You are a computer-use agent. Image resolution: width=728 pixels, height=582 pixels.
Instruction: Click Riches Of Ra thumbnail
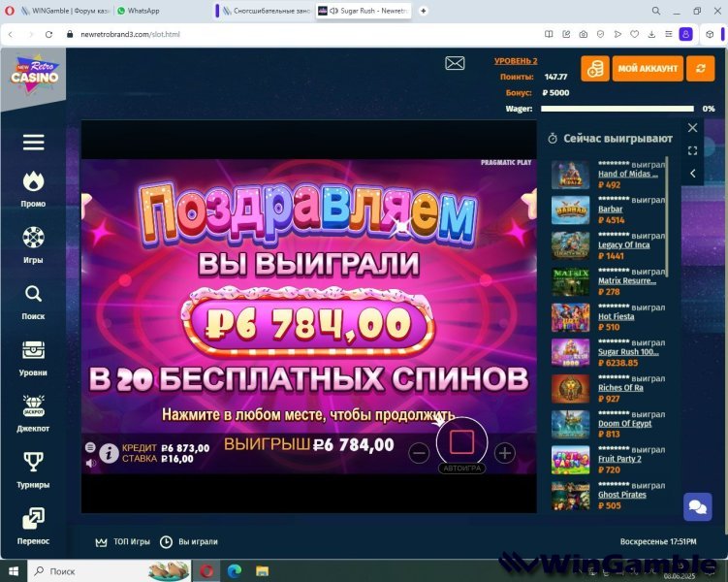coord(570,388)
